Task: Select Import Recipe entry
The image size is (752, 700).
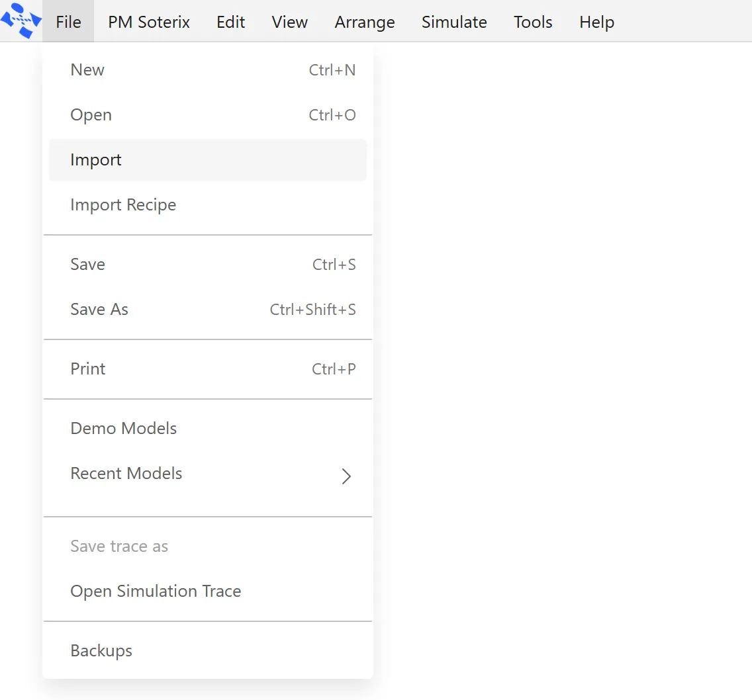Action: click(x=208, y=204)
